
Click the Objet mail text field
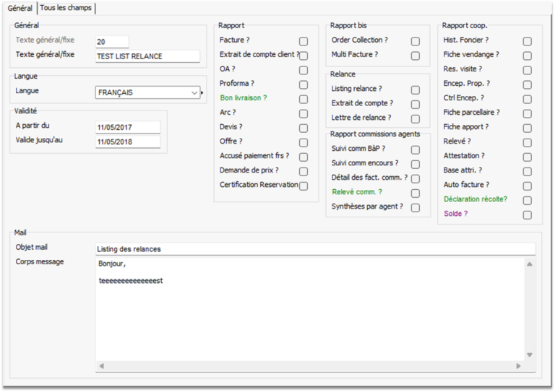315,249
